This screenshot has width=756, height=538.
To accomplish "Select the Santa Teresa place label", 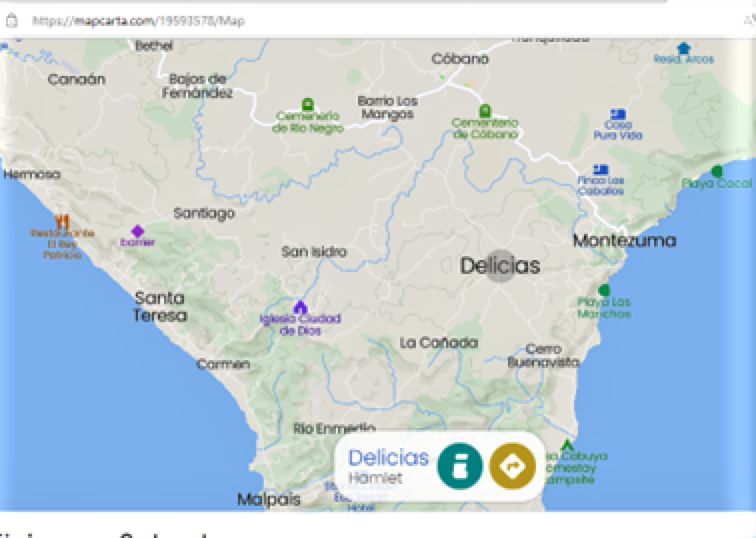I will 160,307.
